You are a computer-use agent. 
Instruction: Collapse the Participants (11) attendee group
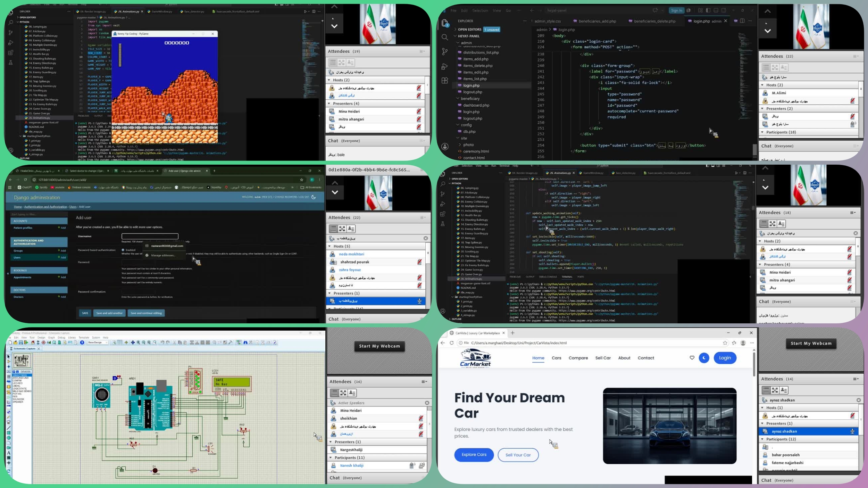click(x=331, y=457)
